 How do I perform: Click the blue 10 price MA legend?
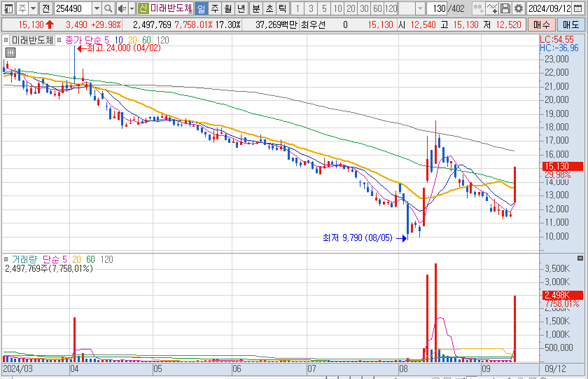119,40
